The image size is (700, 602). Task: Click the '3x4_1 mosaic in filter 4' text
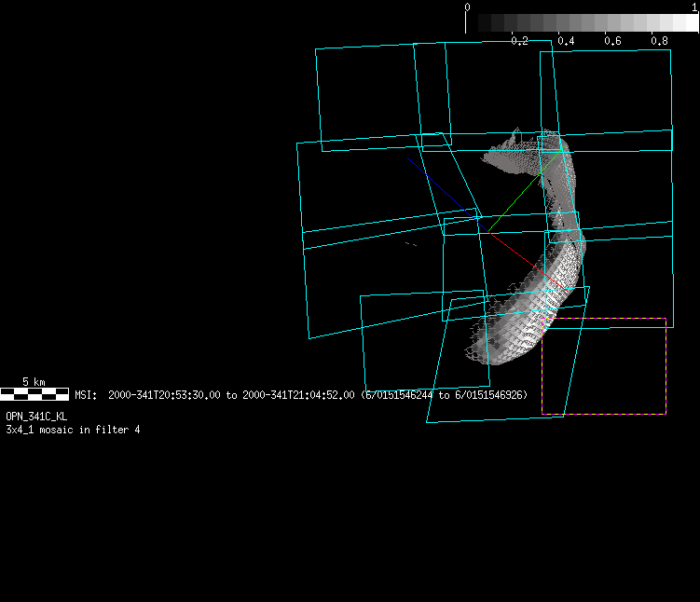coord(73,430)
